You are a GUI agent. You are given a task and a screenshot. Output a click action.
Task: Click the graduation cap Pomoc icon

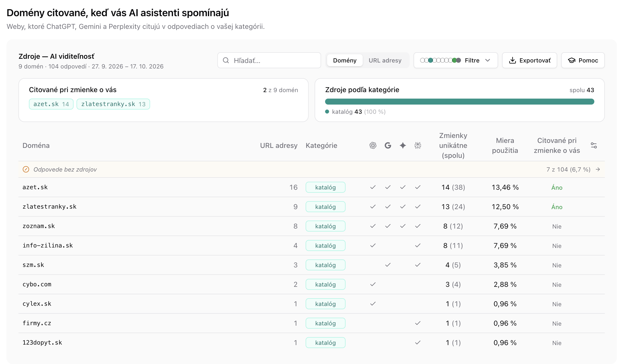click(x=572, y=61)
